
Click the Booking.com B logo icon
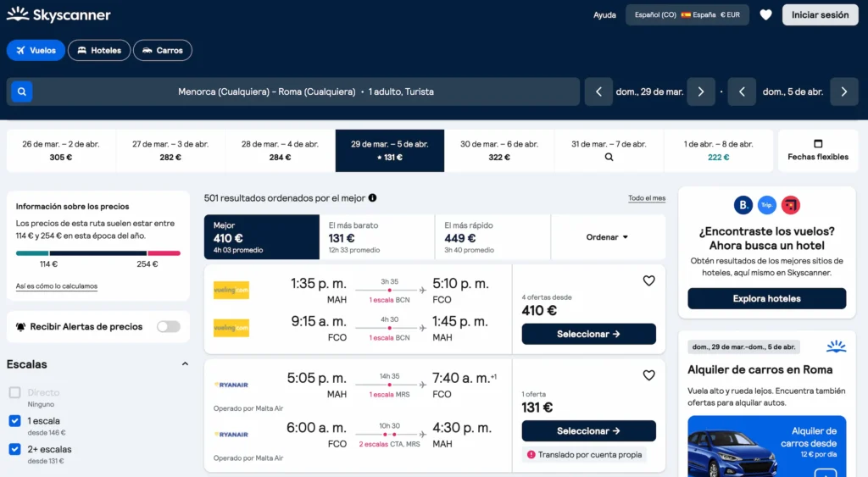click(x=743, y=205)
